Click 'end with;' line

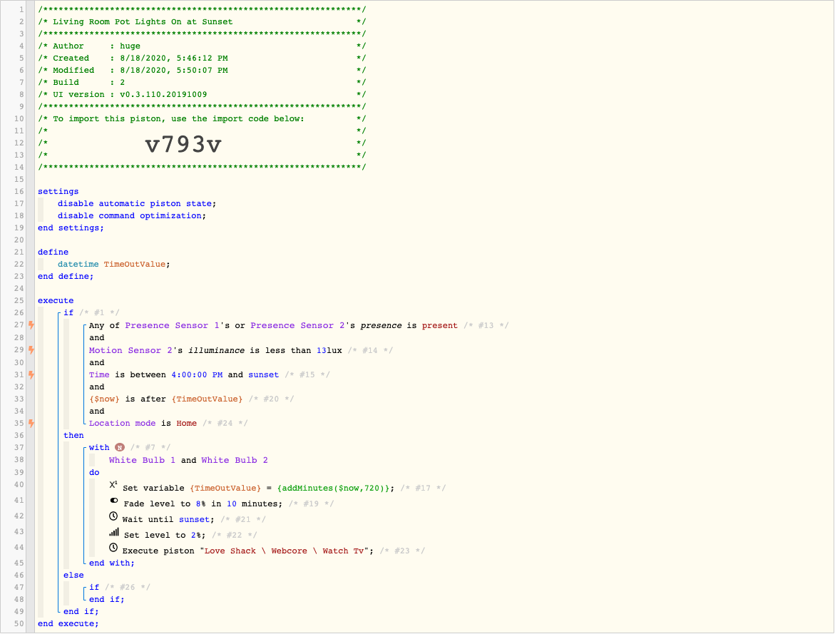[x=111, y=563]
